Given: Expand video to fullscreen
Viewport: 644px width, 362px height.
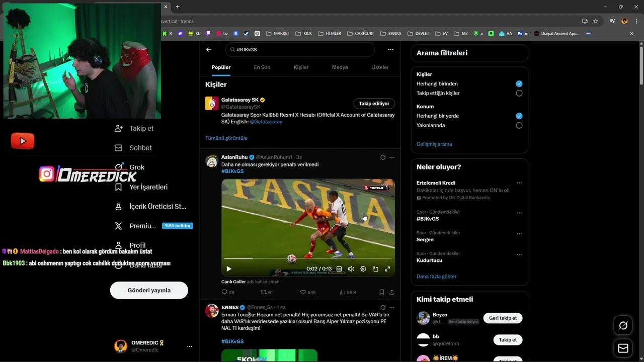Looking at the screenshot, I should (387, 269).
